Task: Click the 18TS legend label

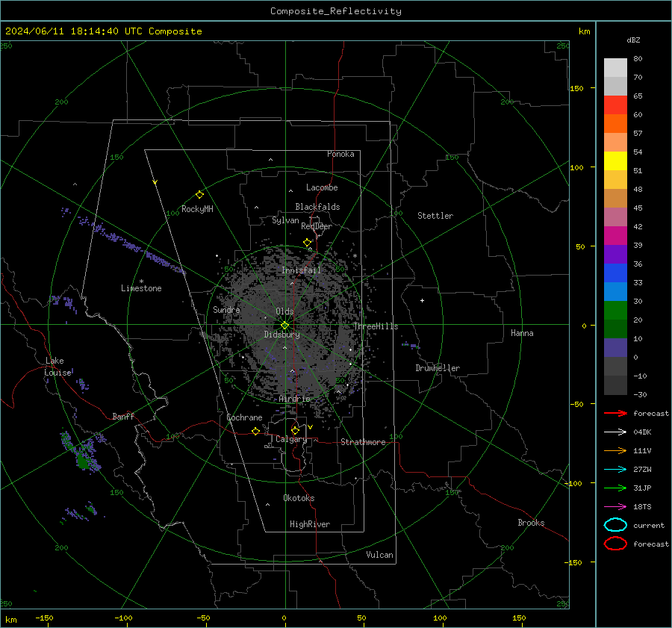Action: point(642,507)
